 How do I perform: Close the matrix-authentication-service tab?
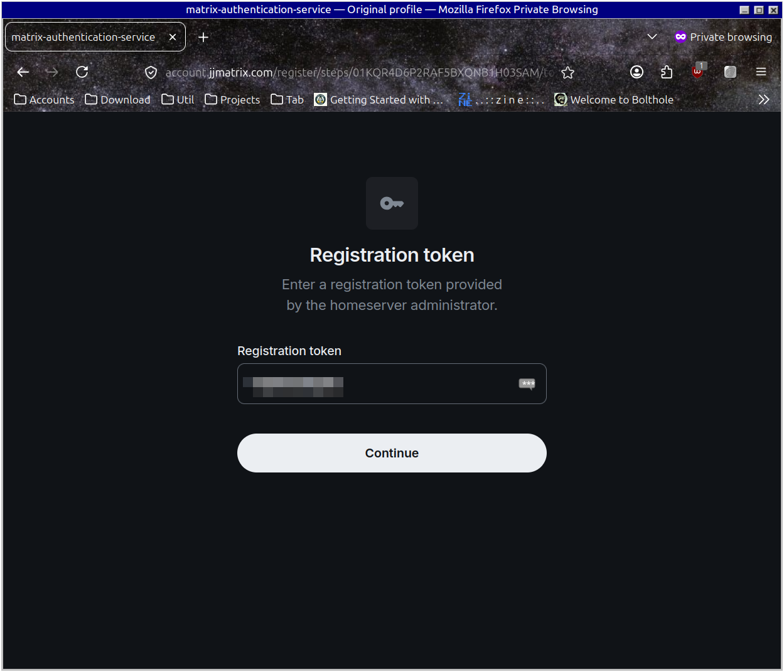[173, 37]
